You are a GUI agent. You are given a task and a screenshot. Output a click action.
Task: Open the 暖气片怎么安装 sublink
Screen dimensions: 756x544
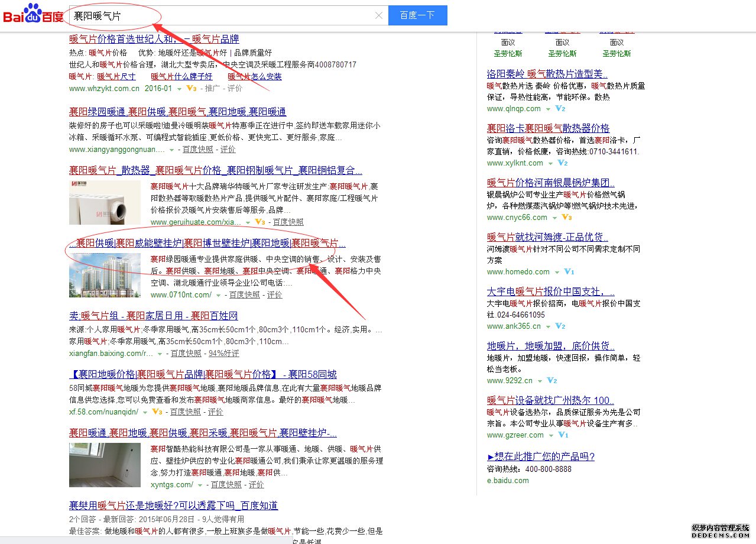255,76
